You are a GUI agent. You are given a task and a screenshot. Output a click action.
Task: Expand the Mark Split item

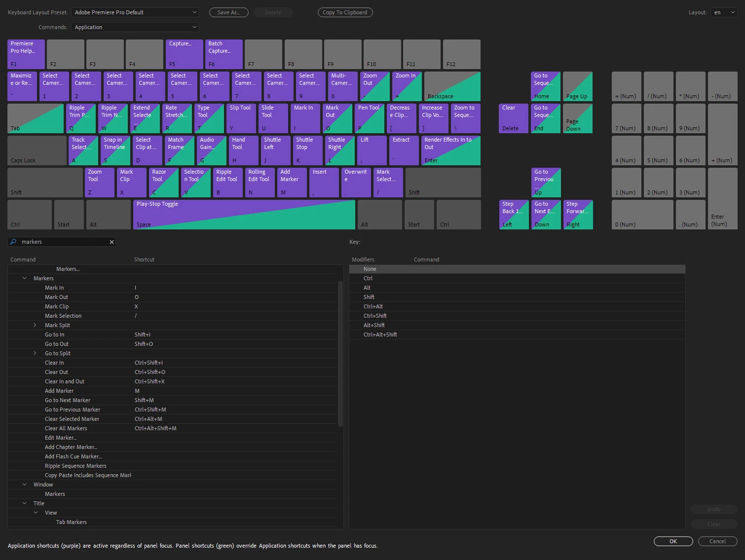tap(35, 325)
